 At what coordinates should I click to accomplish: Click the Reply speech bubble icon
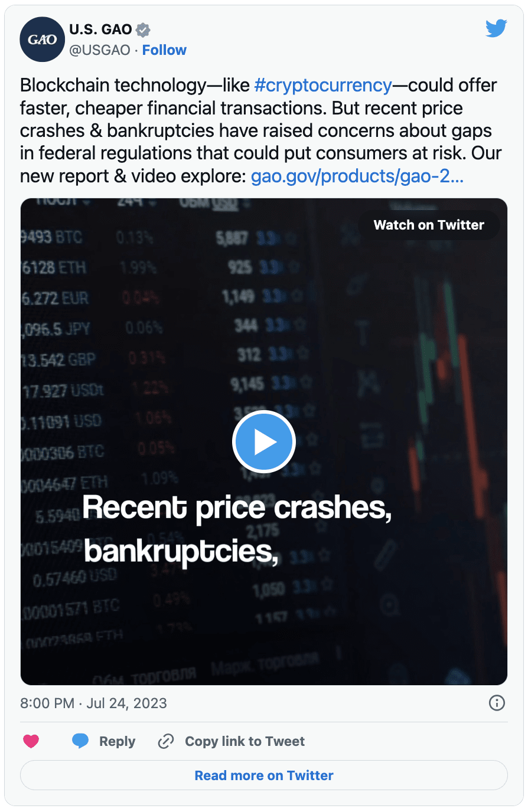click(x=82, y=741)
